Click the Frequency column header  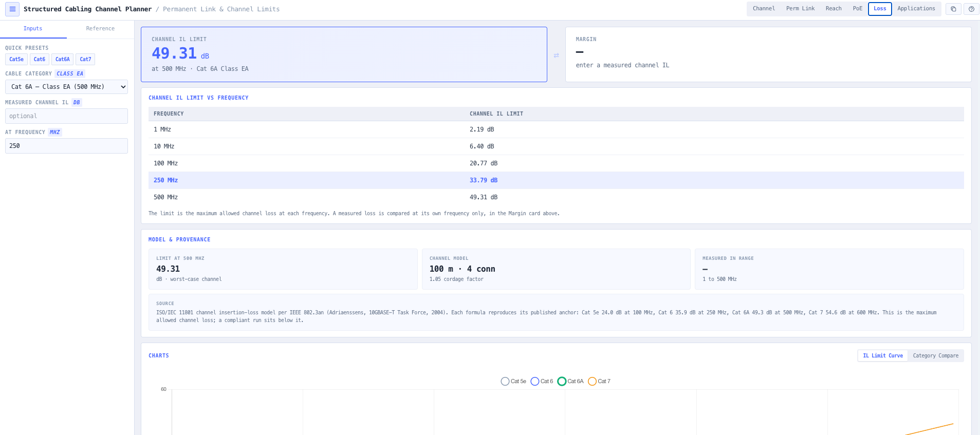click(x=169, y=114)
